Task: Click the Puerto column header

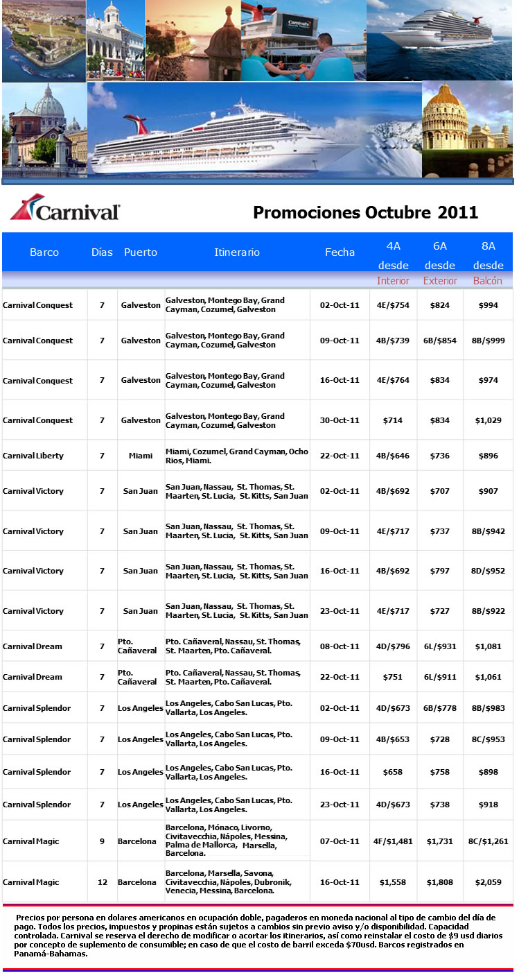Action: click(x=141, y=252)
